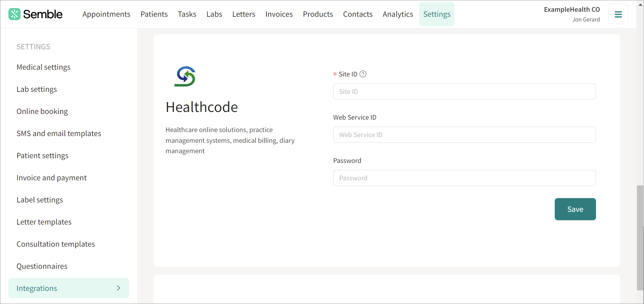
Task: Focus the Site ID input field
Action: (x=464, y=92)
